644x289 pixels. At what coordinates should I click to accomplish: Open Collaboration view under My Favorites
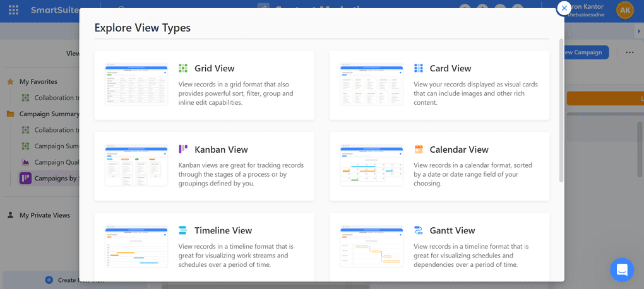pos(57,98)
